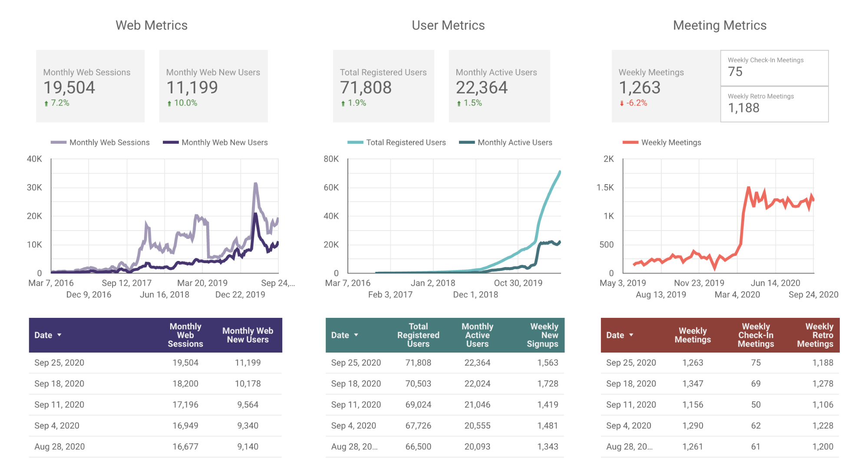868x462 pixels.
Task: Click the 69 check-in meetings cell
Action: coord(756,384)
